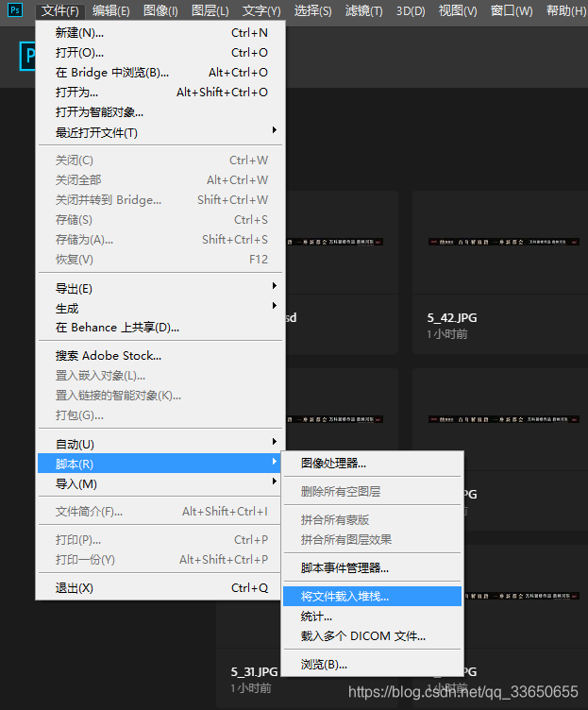Open the 图层(L) menu
This screenshot has height=710, width=588.
click(210, 11)
